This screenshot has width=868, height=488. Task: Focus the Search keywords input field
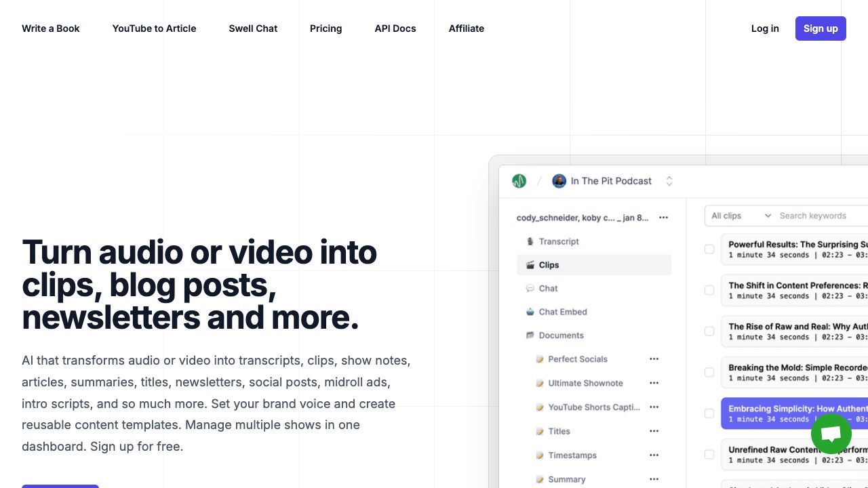pos(821,216)
